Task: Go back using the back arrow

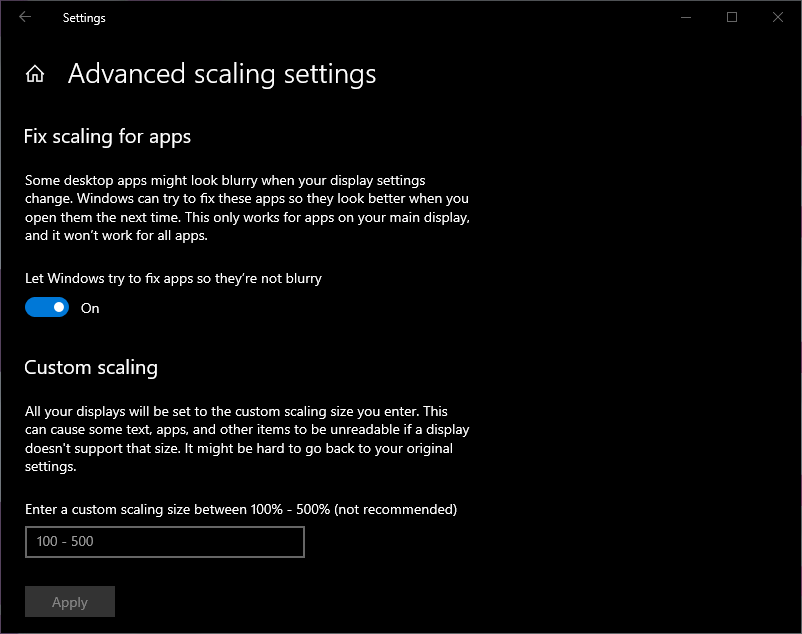Action: pos(25,17)
